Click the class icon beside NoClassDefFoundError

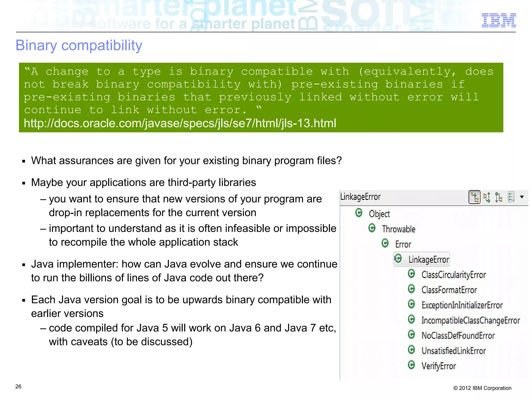click(411, 335)
